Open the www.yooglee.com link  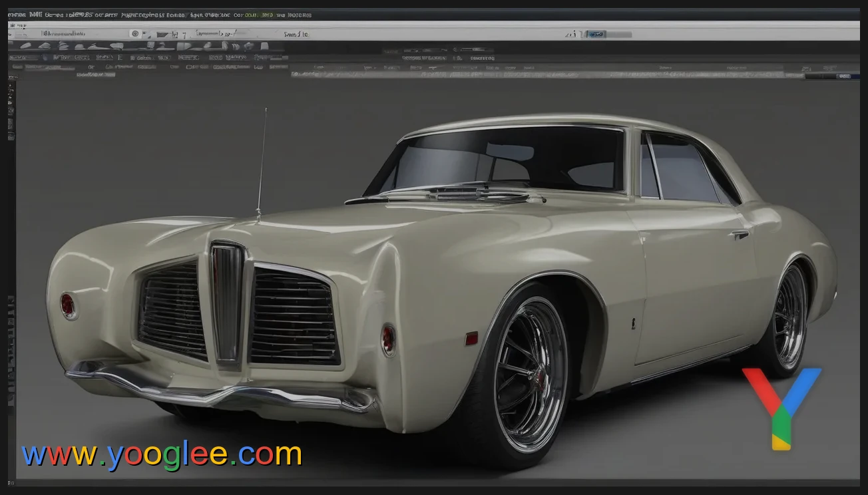(x=162, y=455)
